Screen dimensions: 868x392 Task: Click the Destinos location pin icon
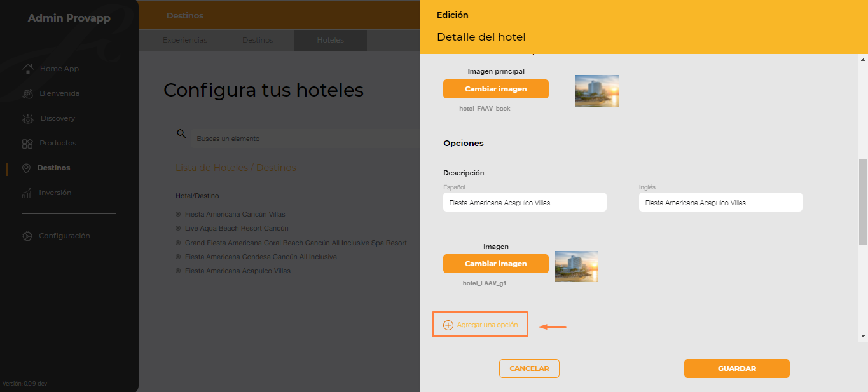pyautogui.click(x=26, y=168)
